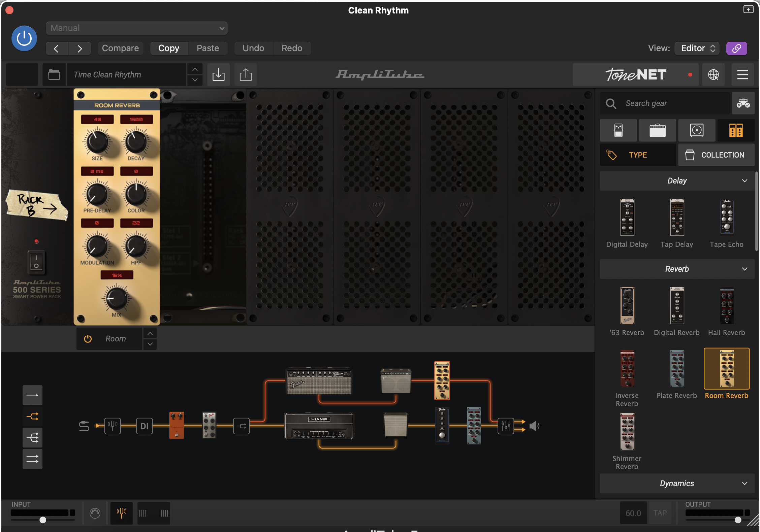Open the ToneNET panel
The height and width of the screenshot is (532, 760).
[x=636, y=75]
